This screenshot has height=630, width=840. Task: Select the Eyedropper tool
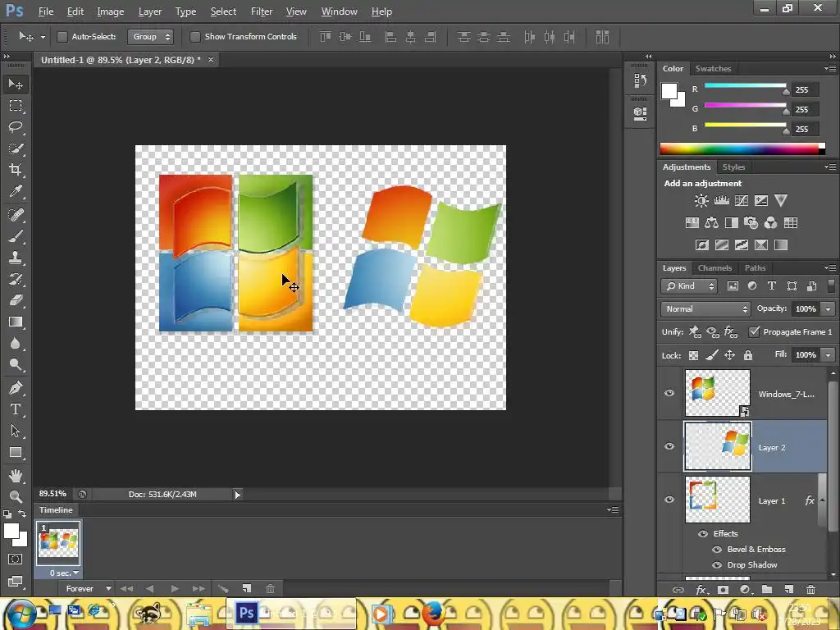click(16, 191)
